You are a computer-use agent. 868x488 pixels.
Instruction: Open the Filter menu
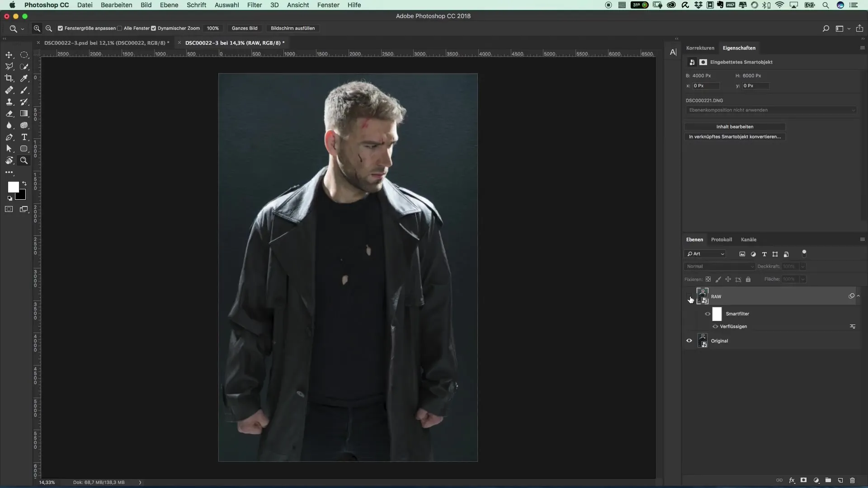click(255, 5)
